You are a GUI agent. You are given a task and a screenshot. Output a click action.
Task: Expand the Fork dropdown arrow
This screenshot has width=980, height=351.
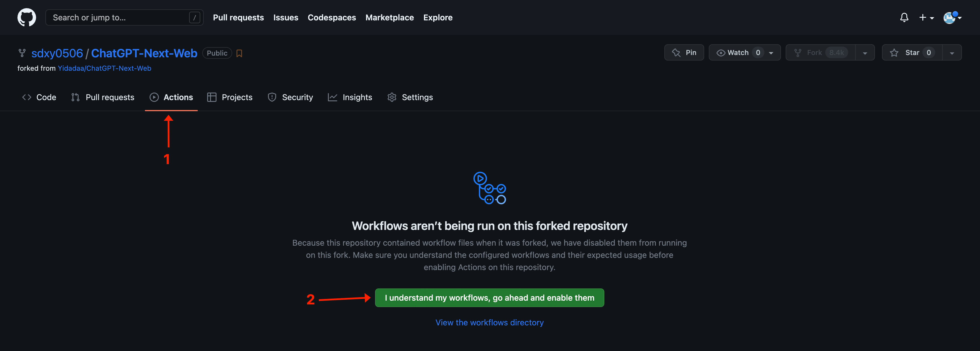(865, 53)
